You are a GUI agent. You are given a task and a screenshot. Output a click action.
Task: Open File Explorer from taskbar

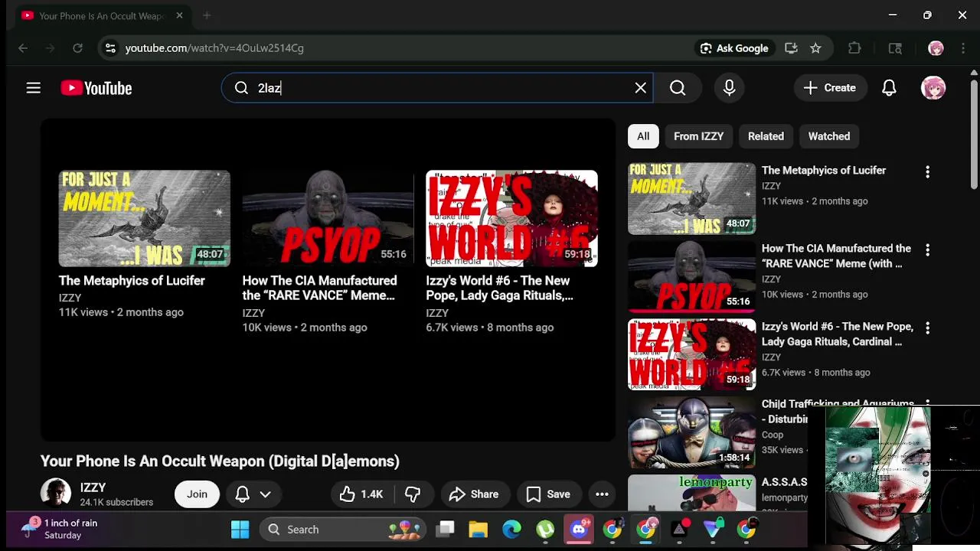(x=479, y=530)
